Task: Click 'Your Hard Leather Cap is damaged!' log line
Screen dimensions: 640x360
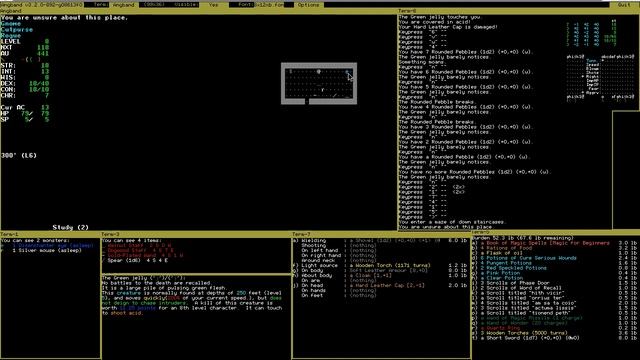Action: pos(448,27)
